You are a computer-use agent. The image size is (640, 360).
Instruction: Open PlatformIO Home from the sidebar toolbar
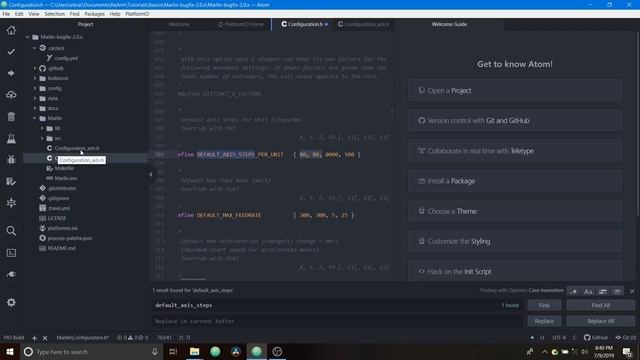[x=11, y=30]
